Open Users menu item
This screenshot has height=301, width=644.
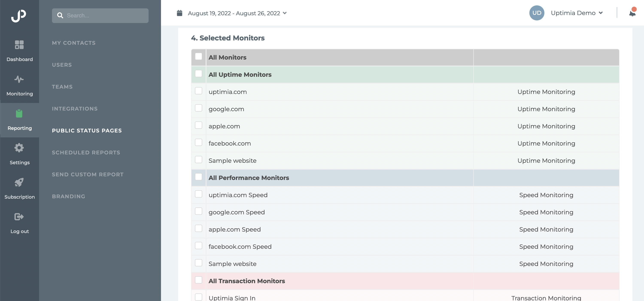pos(62,65)
